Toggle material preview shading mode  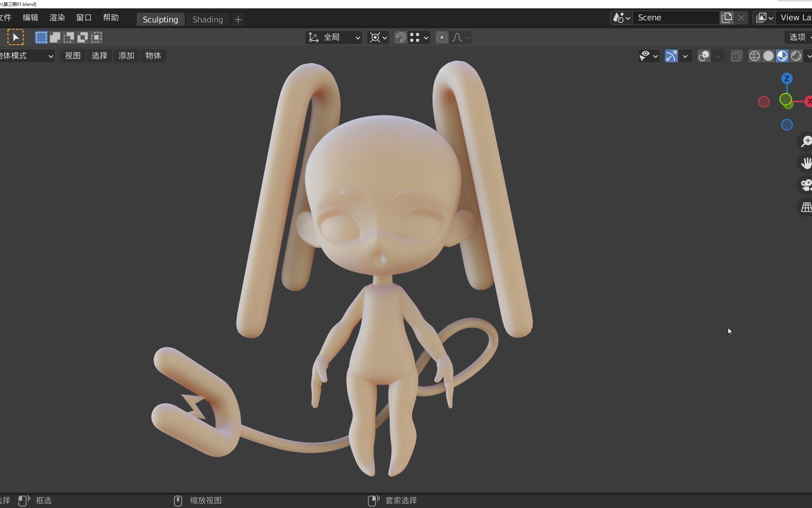tap(782, 56)
